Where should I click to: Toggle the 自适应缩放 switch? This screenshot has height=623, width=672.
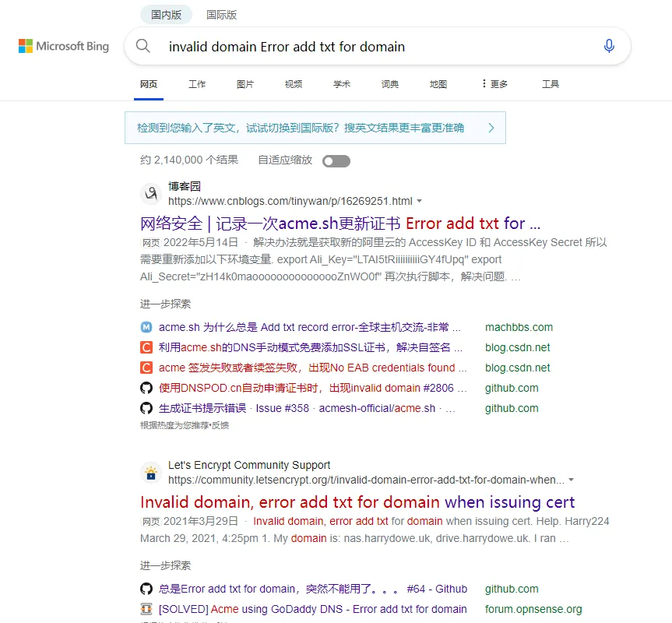[x=336, y=161]
